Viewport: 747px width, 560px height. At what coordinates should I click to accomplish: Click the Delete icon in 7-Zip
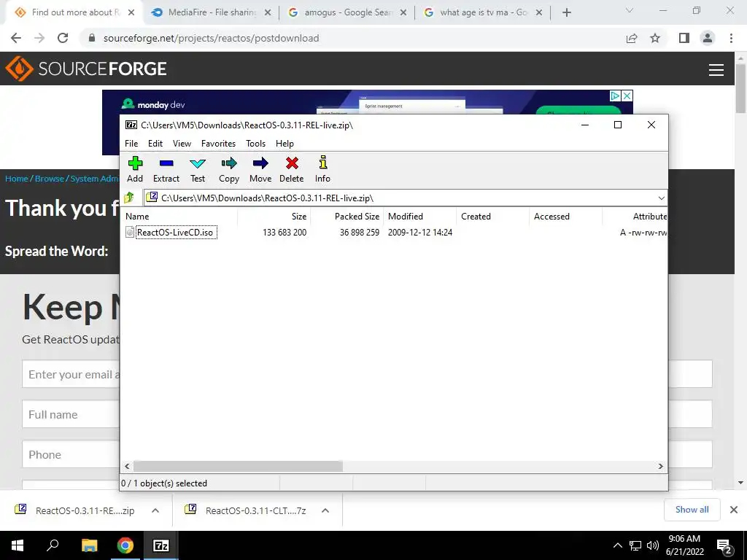[x=292, y=169]
